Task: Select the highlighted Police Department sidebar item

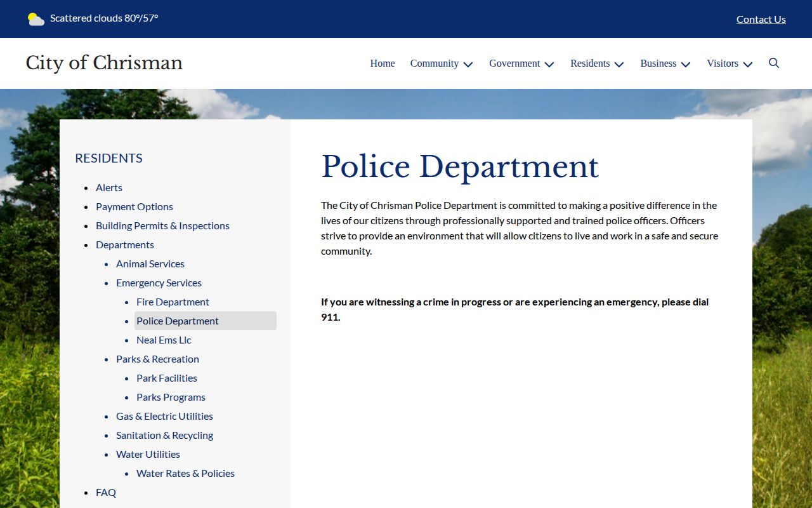Action: (206, 321)
